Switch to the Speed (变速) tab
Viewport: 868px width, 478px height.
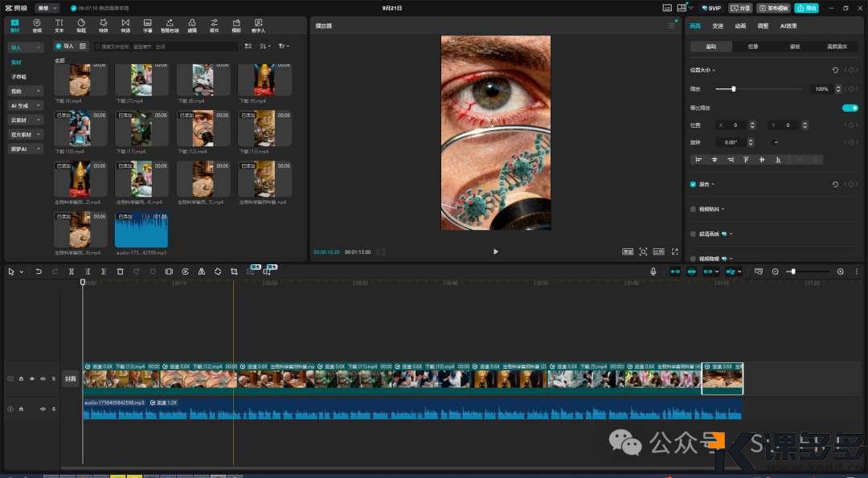pos(718,26)
